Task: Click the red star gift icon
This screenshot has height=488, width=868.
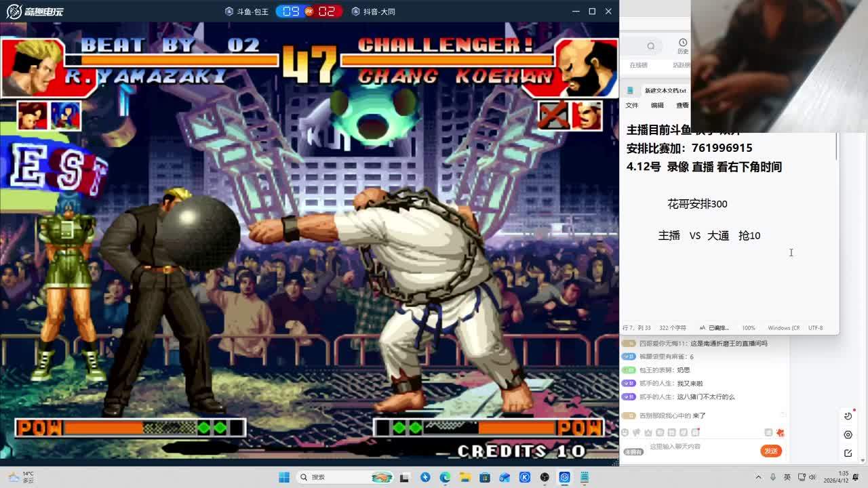Action: tap(781, 432)
